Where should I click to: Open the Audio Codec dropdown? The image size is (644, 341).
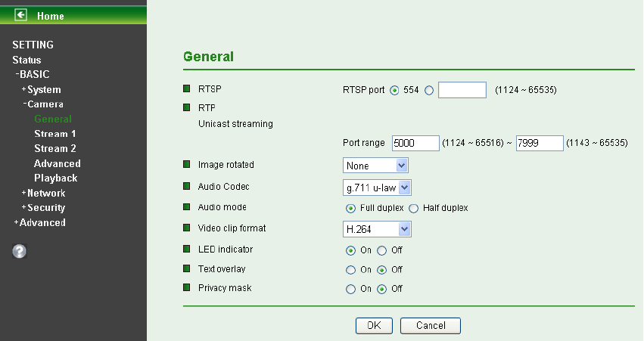377,188
